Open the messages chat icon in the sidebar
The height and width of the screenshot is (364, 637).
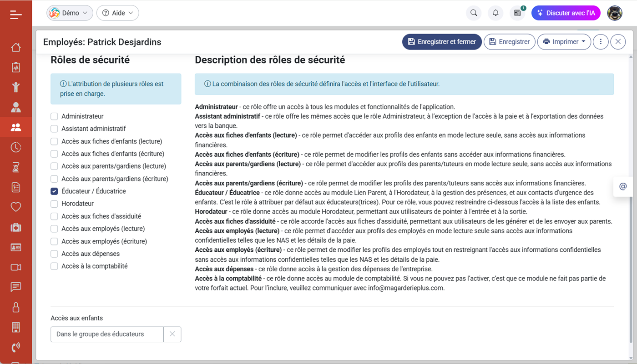pos(15,287)
